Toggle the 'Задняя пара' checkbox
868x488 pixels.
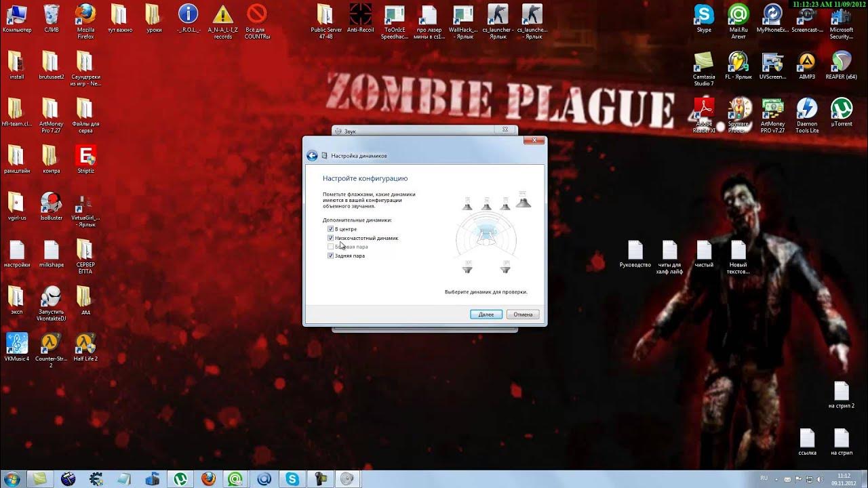(x=331, y=256)
